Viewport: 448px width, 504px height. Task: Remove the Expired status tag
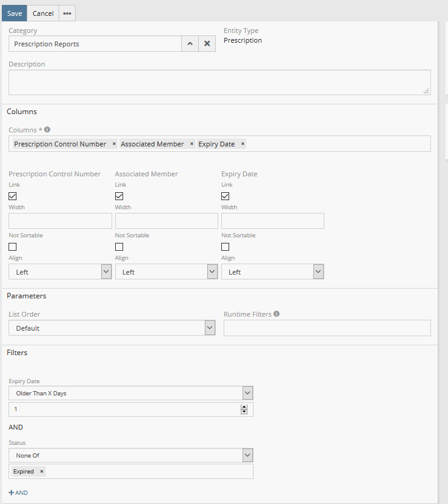point(41,472)
